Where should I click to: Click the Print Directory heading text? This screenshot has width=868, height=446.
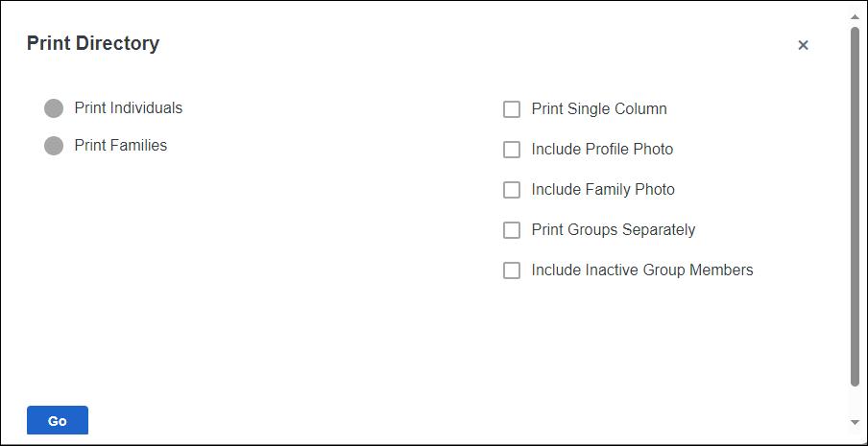pos(93,43)
